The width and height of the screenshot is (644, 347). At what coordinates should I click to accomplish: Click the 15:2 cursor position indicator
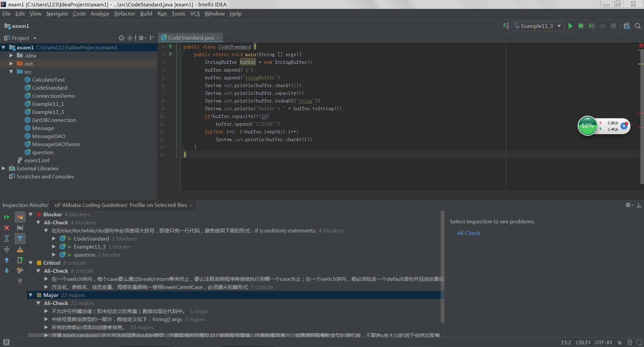point(566,342)
